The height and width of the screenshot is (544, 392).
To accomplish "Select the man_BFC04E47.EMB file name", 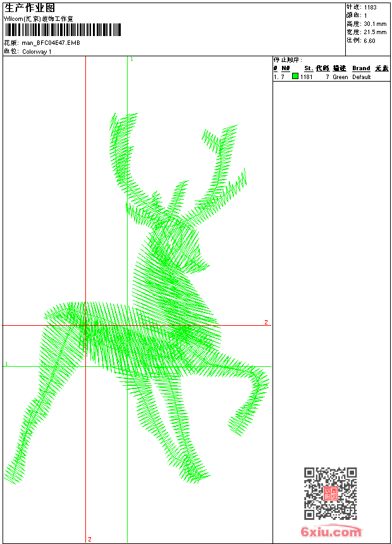I will click(51, 43).
